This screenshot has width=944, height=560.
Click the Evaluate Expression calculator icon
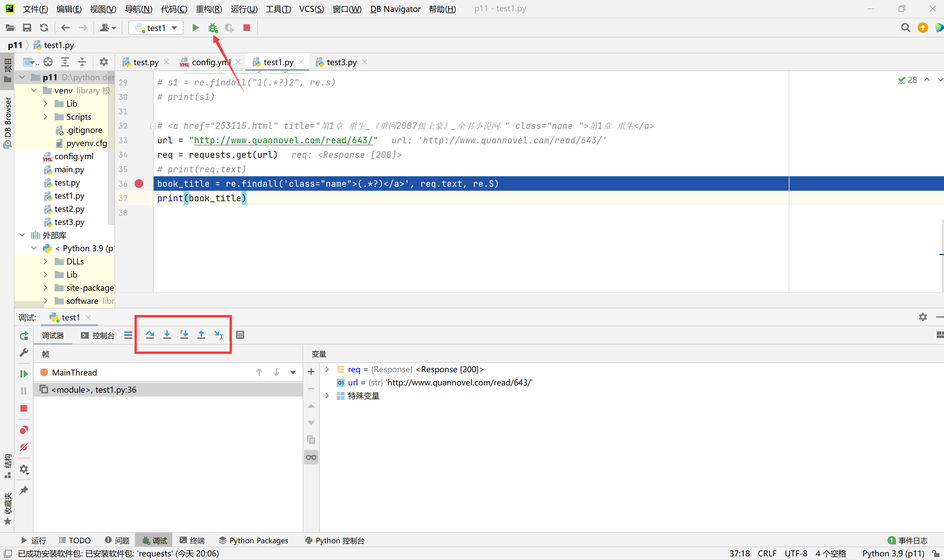pos(240,335)
